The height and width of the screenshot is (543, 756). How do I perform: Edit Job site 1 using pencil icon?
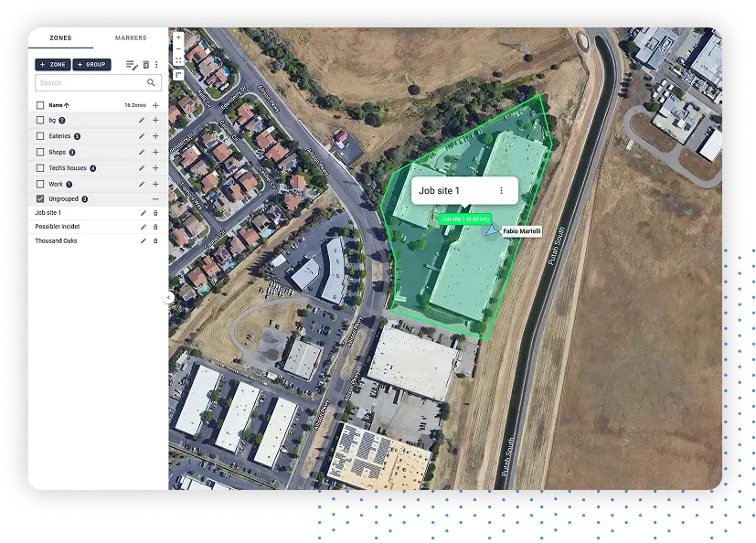144,213
